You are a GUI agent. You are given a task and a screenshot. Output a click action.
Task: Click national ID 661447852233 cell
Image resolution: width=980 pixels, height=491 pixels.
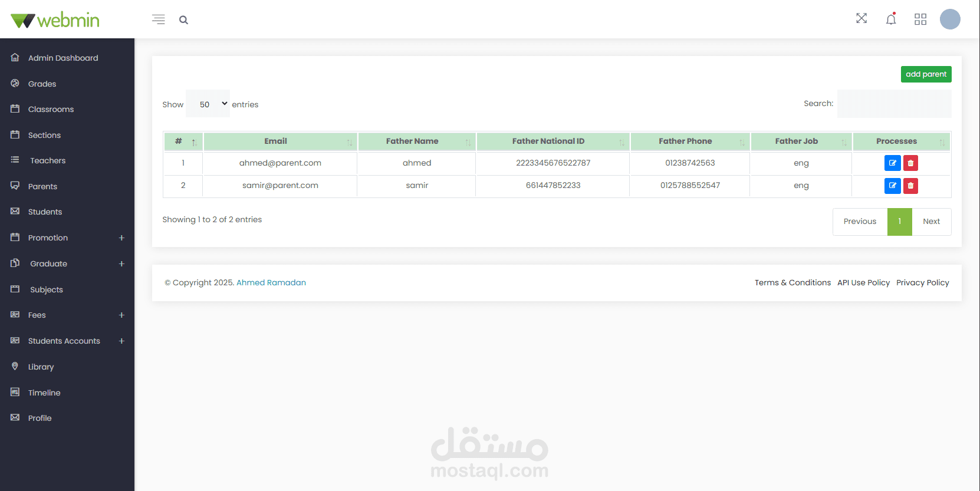tap(553, 186)
